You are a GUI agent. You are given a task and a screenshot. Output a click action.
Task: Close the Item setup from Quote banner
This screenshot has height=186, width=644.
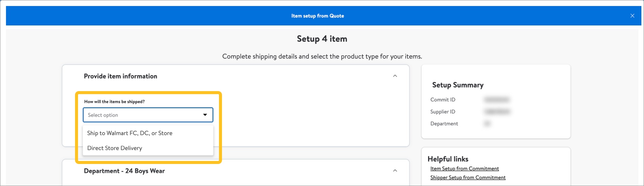[x=632, y=16]
